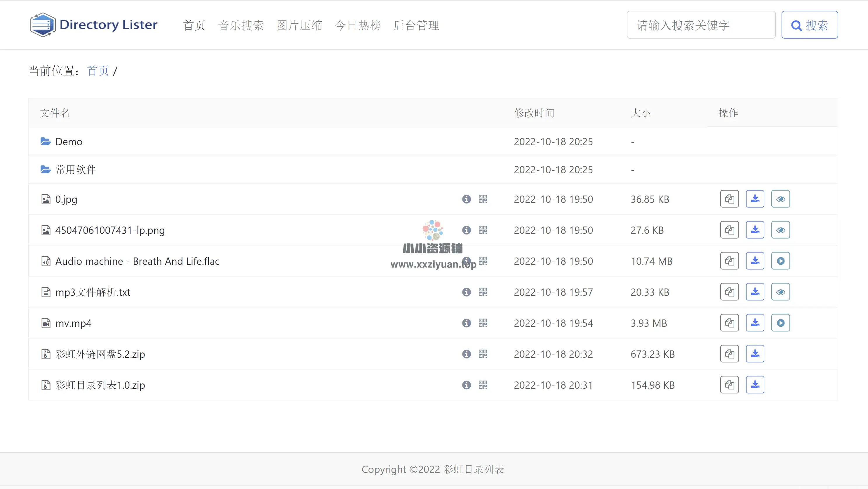
Task: Download the 彩虹目录列表1.0.zip file
Action: pos(755,385)
